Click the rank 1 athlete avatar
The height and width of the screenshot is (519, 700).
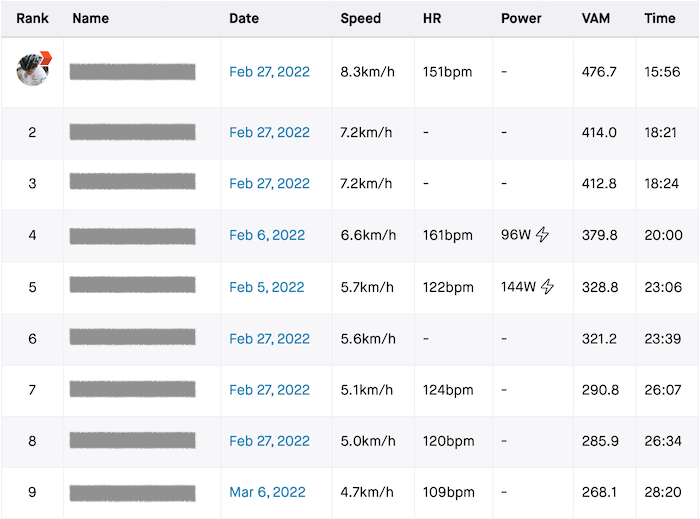[x=32, y=70]
